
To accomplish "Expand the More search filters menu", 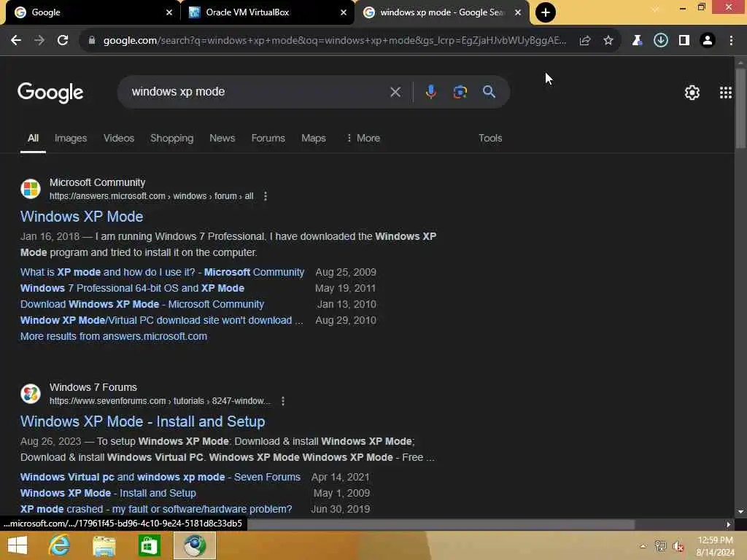I will click(363, 138).
